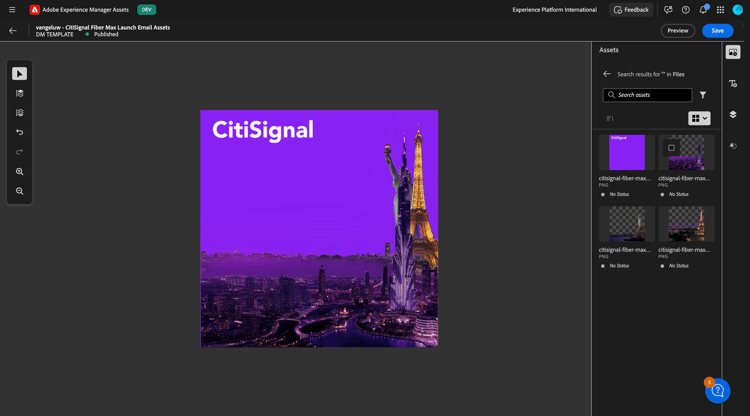Open the hamburger navigation menu
The width and height of the screenshot is (750, 416).
coord(12,10)
